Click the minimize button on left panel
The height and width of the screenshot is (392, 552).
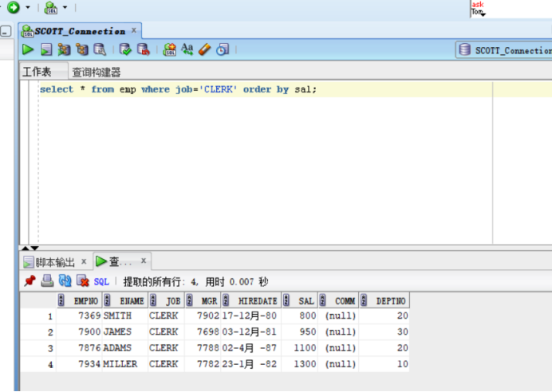[x=6, y=32]
